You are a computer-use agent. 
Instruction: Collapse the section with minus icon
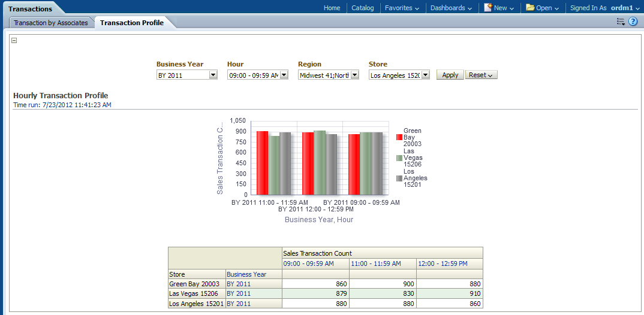point(14,41)
